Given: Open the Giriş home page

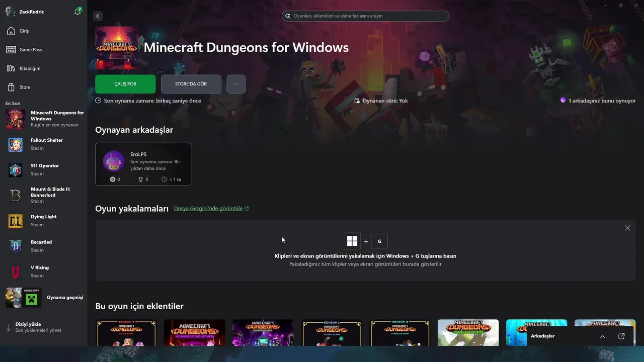Looking at the screenshot, I should pyautogui.click(x=43, y=31).
